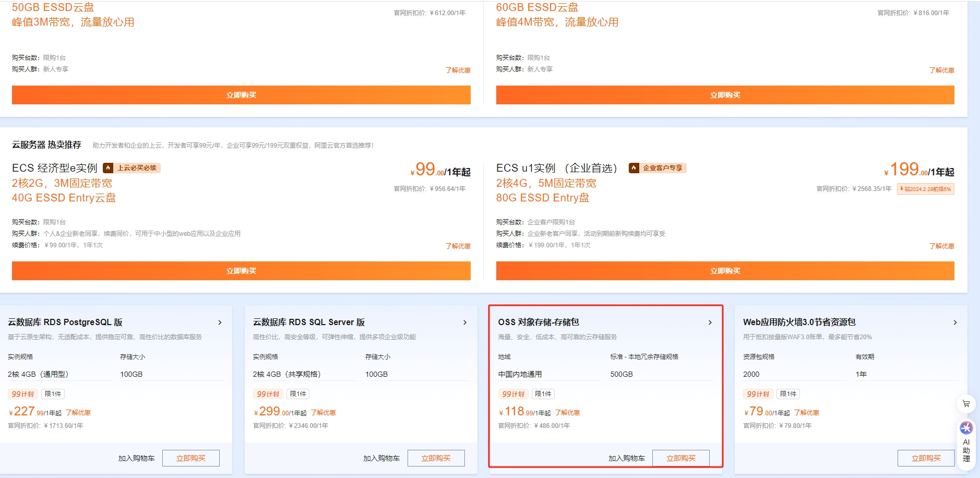Click the 80G ESSD Entry盘 spec text

tap(543, 198)
